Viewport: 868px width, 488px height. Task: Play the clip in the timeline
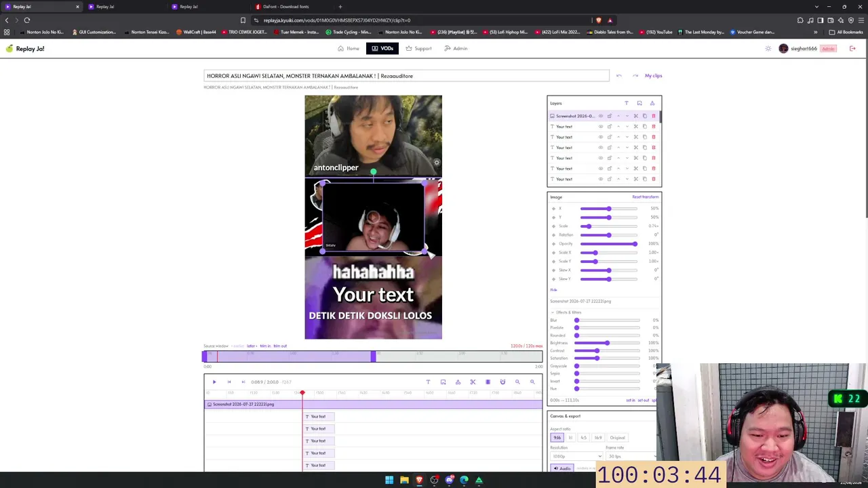click(x=214, y=382)
